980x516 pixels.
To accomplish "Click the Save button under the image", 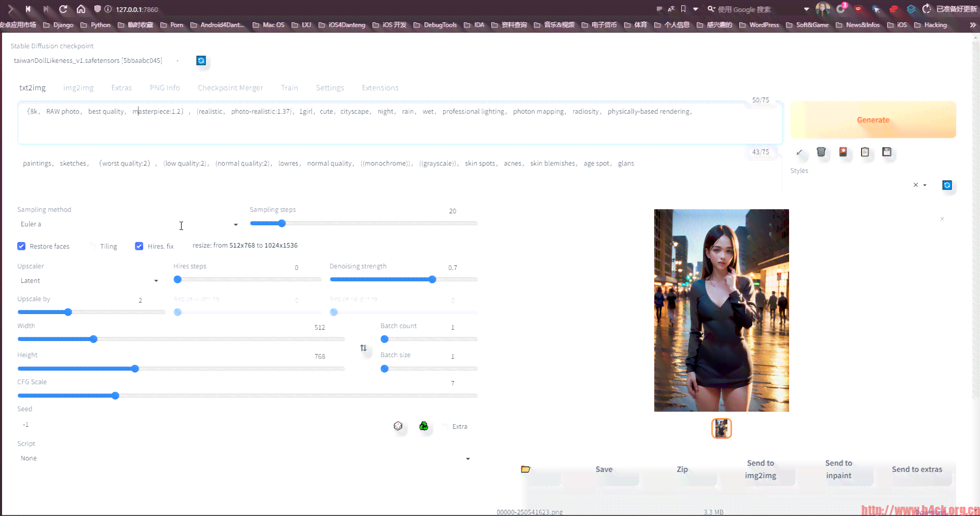I will tap(604, 469).
